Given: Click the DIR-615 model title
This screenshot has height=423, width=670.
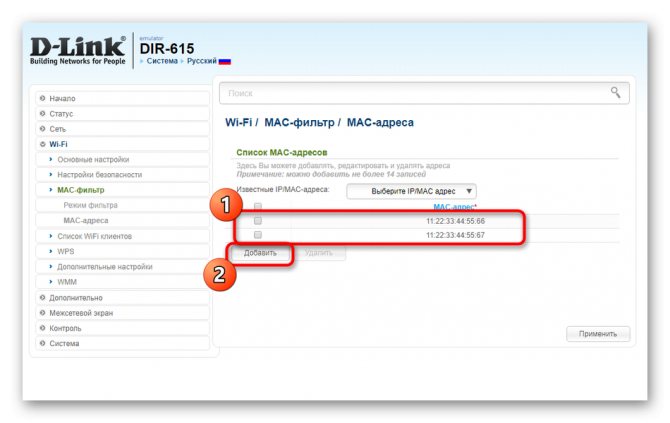Looking at the screenshot, I should coord(167,48).
